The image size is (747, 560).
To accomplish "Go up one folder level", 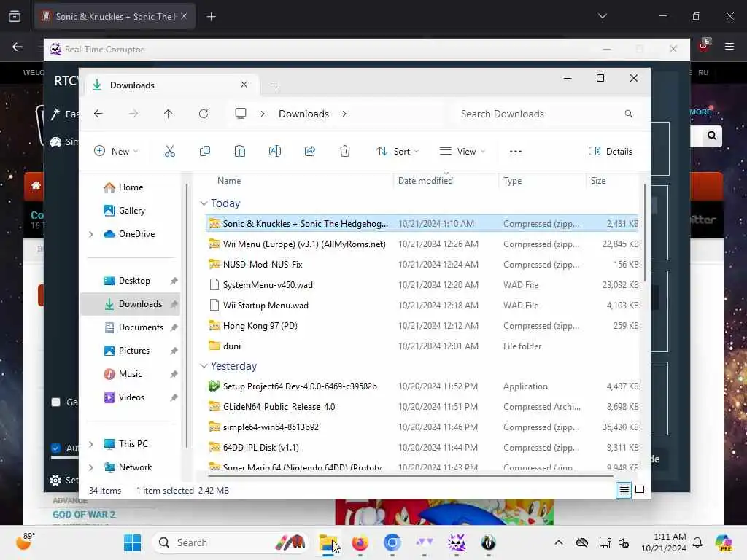I will 169,114.
